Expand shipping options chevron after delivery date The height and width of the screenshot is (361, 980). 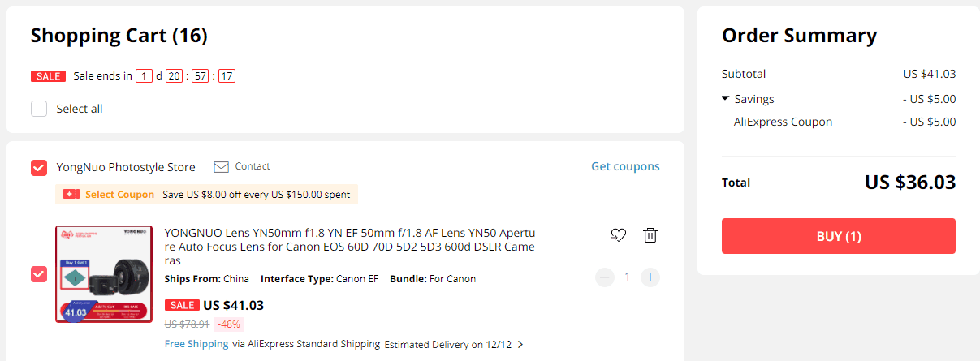click(x=520, y=345)
